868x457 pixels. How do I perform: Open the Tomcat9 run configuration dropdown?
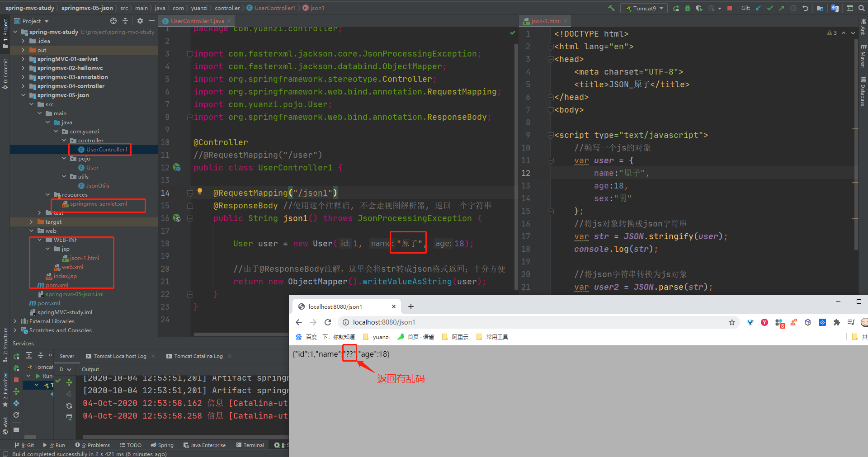644,8
